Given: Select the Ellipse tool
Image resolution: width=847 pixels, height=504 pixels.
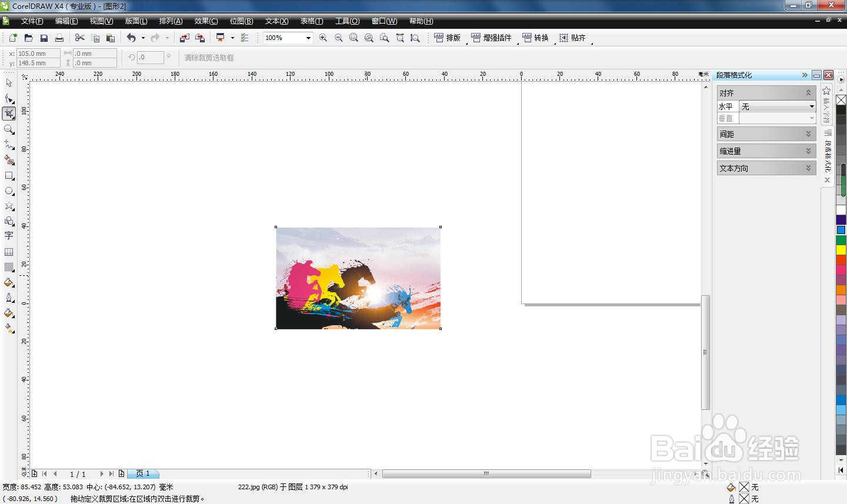Looking at the screenshot, I should click(9, 191).
